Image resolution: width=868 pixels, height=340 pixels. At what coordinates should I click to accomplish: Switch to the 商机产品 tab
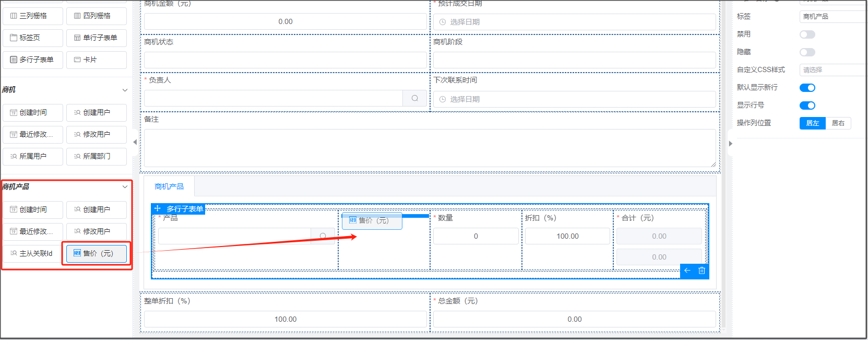tap(169, 186)
